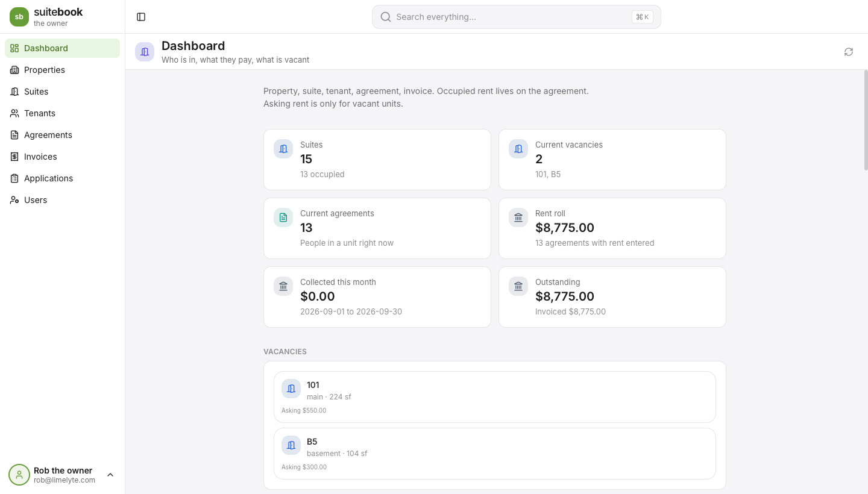Image resolution: width=868 pixels, height=494 pixels.
Task: Open the Current vacancies card
Action: click(612, 160)
